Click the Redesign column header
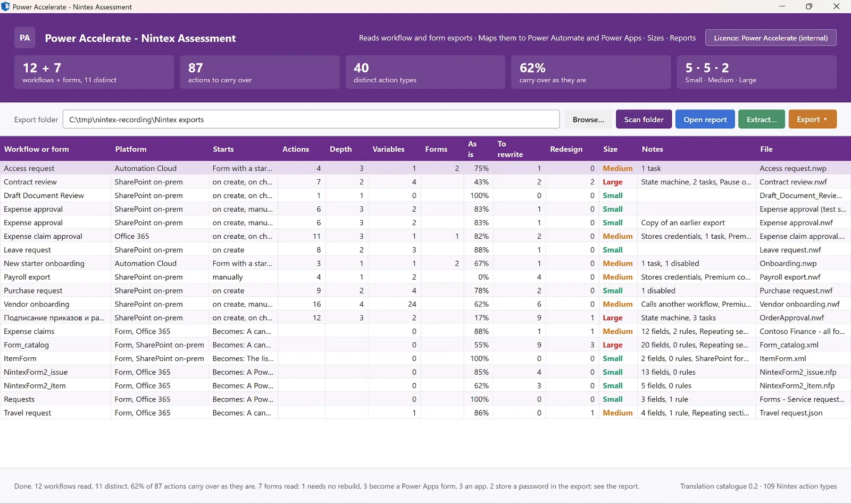 coord(566,149)
